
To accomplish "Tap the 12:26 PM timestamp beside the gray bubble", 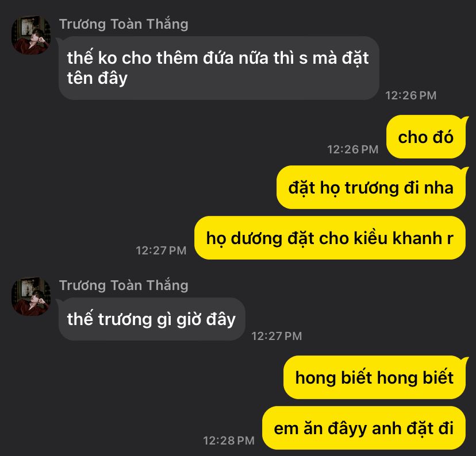I will pos(410,95).
